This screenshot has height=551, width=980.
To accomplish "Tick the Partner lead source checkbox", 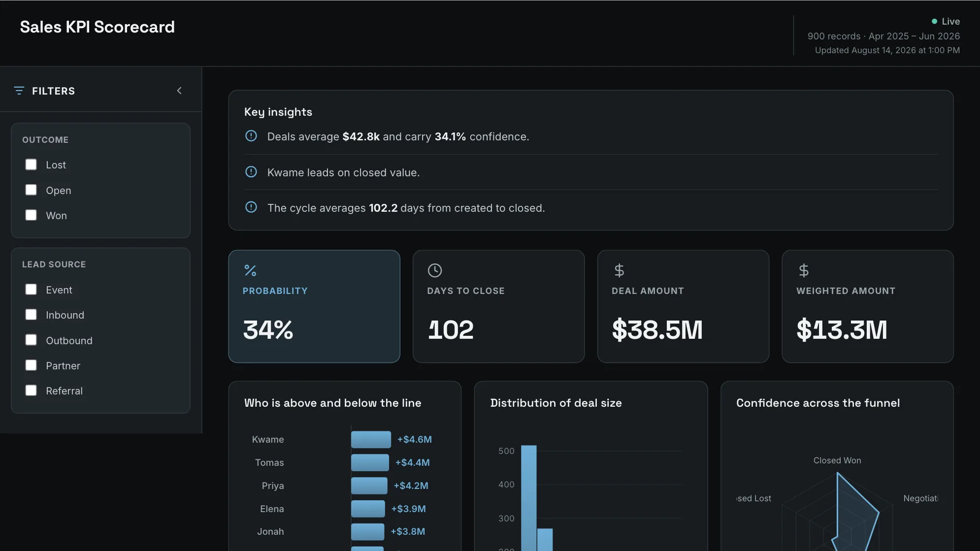I will (x=31, y=365).
